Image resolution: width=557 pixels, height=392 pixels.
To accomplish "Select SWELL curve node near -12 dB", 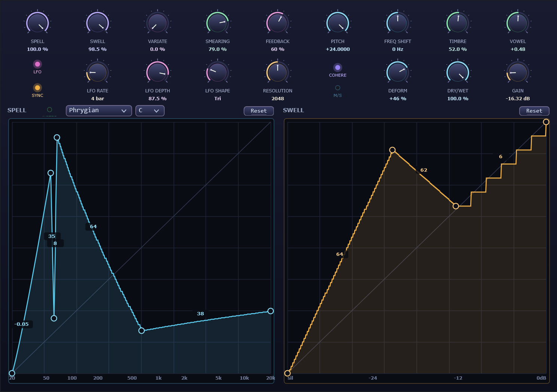I will pos(456,206).
